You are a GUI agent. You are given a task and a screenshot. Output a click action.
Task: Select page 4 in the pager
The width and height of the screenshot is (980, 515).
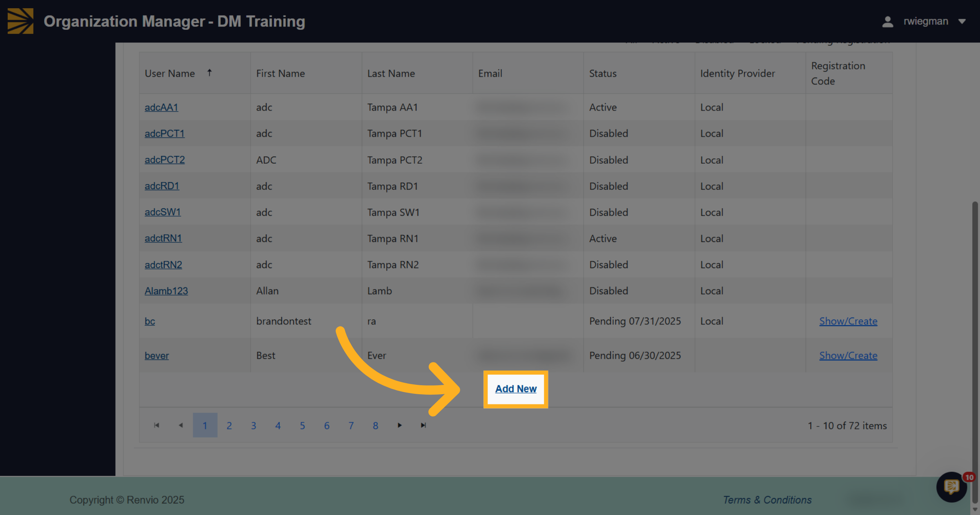[278, 425]
